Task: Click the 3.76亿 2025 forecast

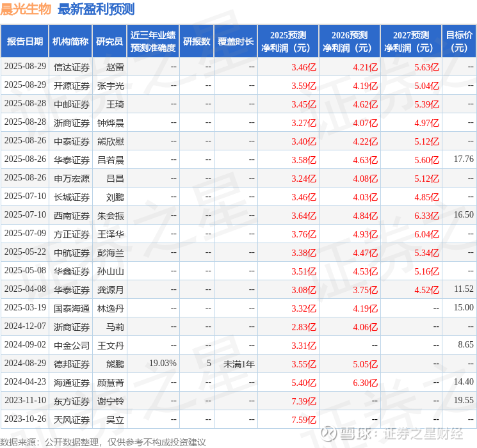Action: [x=303, y=234]
